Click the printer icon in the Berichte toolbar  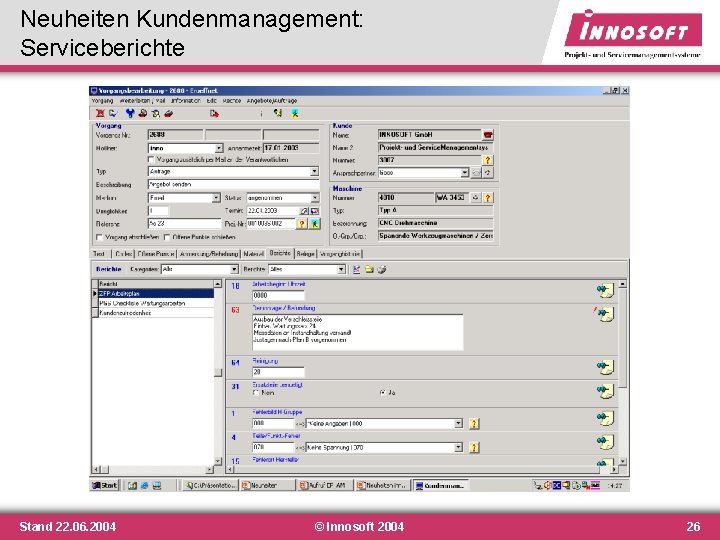point(382,269)
